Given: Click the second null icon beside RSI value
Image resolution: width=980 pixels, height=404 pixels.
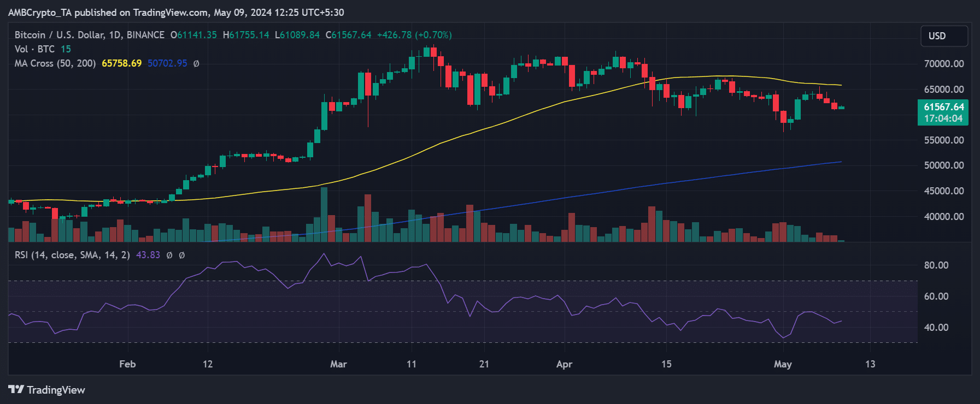Looking at the screenshot, I should click(182, 255).
